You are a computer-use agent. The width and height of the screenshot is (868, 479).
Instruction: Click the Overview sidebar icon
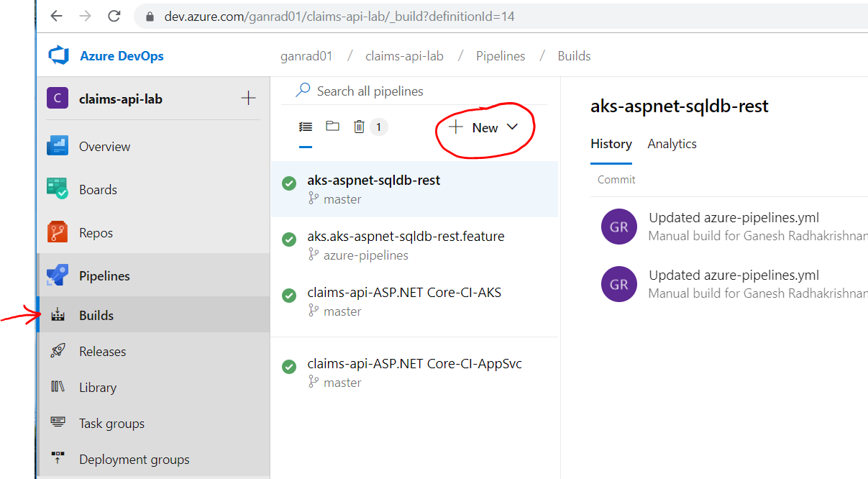tap(58, 145)
